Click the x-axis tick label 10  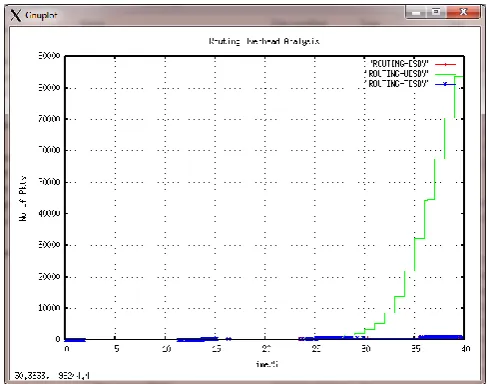[x=166, y=349]
